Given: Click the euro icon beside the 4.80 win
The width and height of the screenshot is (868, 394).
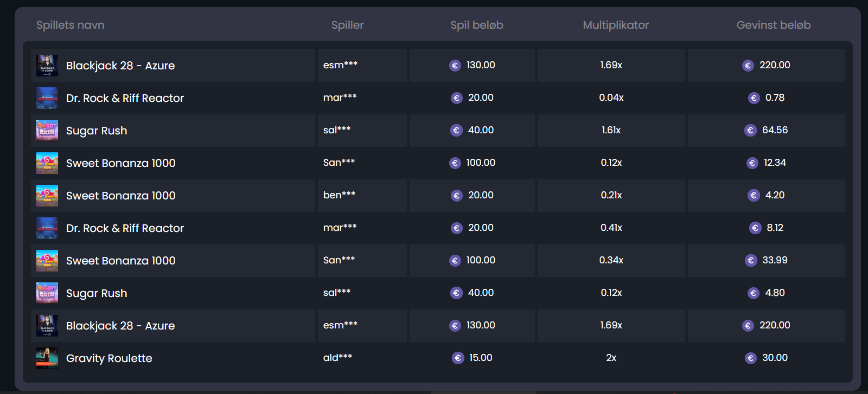Looking at the screenshot, I should (754, 293).
